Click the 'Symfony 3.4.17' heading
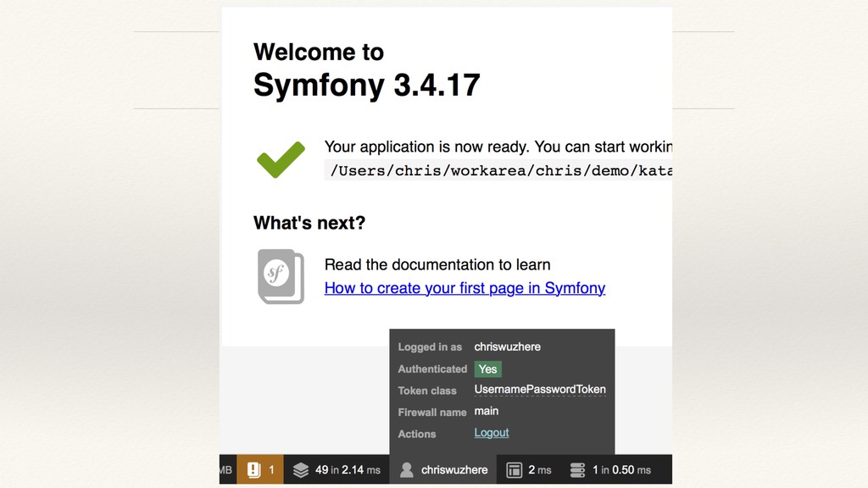This screenshot has width=868, height=488. pyautogui.click(x=366, y=86)
